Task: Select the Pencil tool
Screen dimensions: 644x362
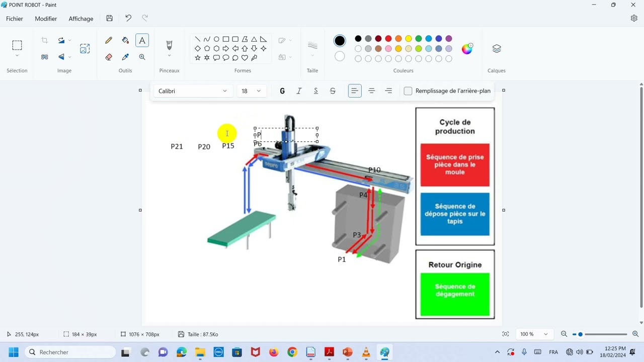Action: (109, 40)
